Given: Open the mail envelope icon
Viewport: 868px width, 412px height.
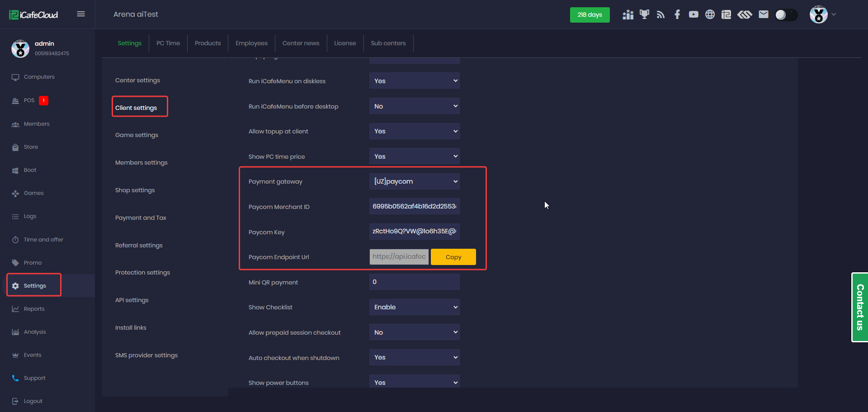Looking at the screenshot, I should click(x=764, y=14).
